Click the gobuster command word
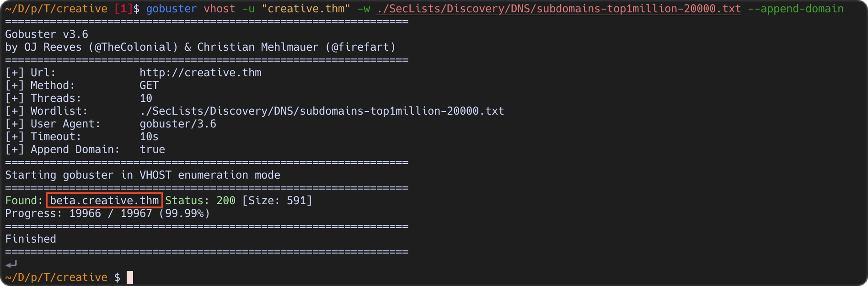868x286 pixels. point(171,9)
